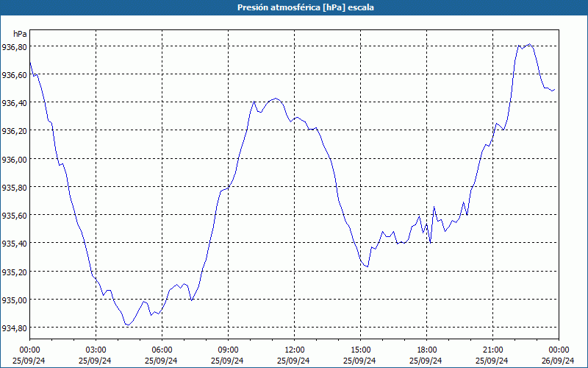Viewport: 588px width, 368px height.
Task: Pick the 935,80 y-axis label
Action: pos(14,188)
